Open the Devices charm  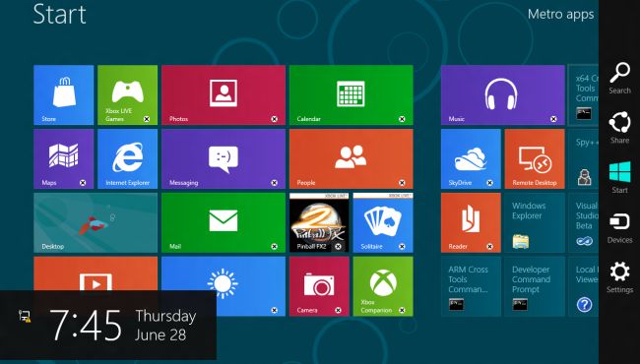(619, 228)
